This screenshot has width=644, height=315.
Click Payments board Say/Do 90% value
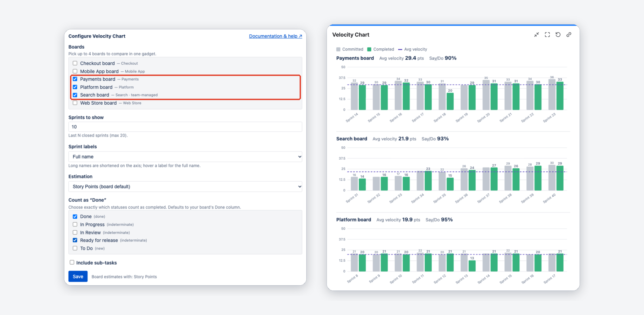click(450, 58)
